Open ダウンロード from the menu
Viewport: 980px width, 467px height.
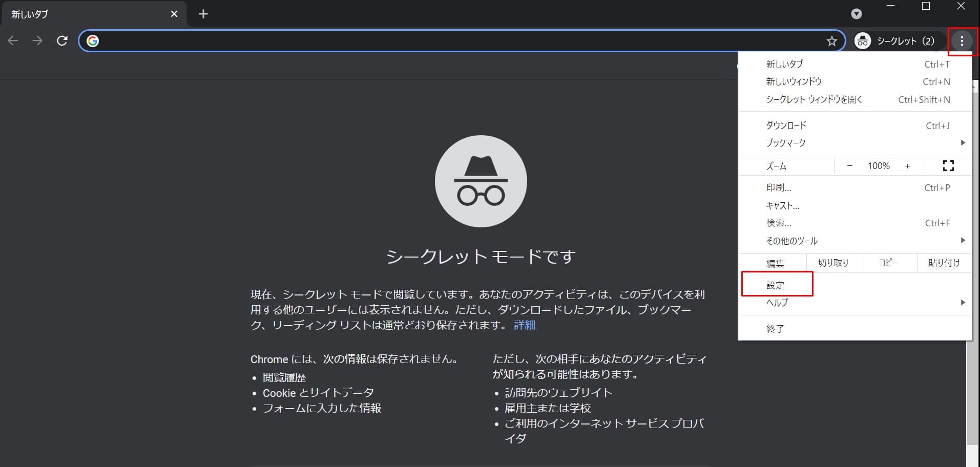[x=854, y=125]
